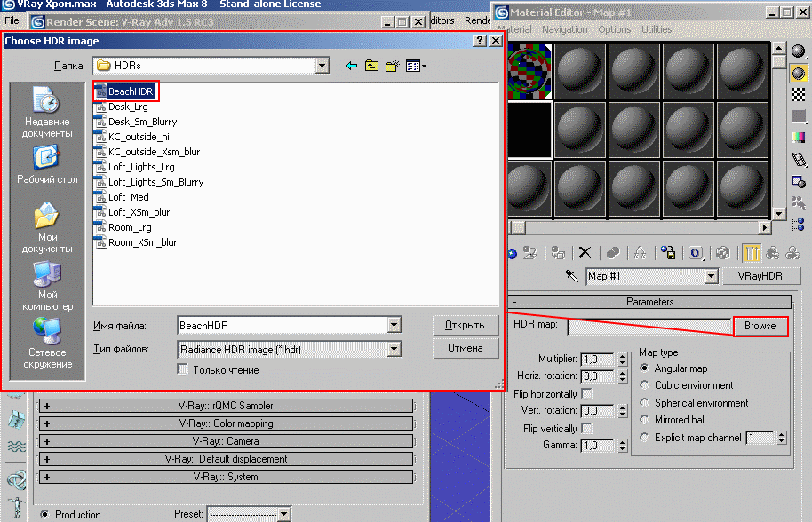Screen dimensions: 812x522
Task: Enable Flip horizontally checkbox
Action: [x=586, y=394]
